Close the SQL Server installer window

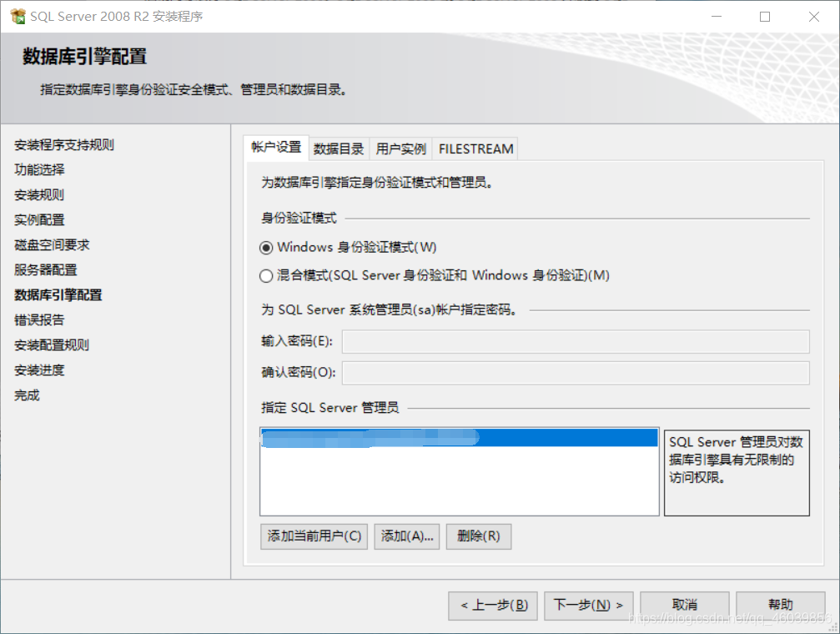(x=814, y=17)
